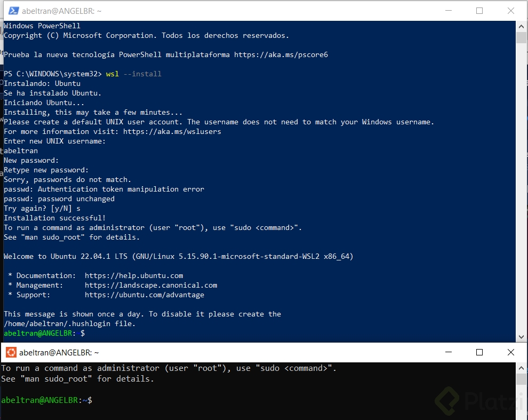Click the 'Welcome to Ubuntu 22.04.1 LTS' line
The height and width of the screenshot is (420, 528).
[179, 256]
